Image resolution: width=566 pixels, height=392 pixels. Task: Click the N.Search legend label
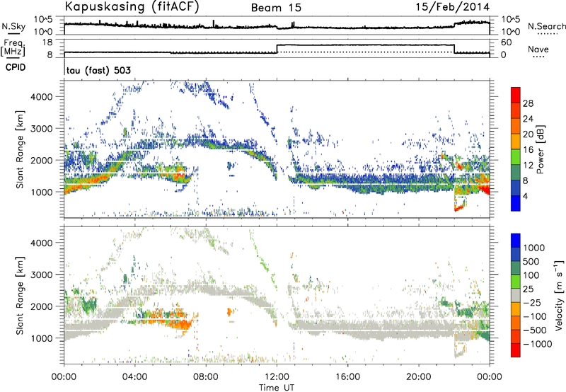(x=546, y=26)
